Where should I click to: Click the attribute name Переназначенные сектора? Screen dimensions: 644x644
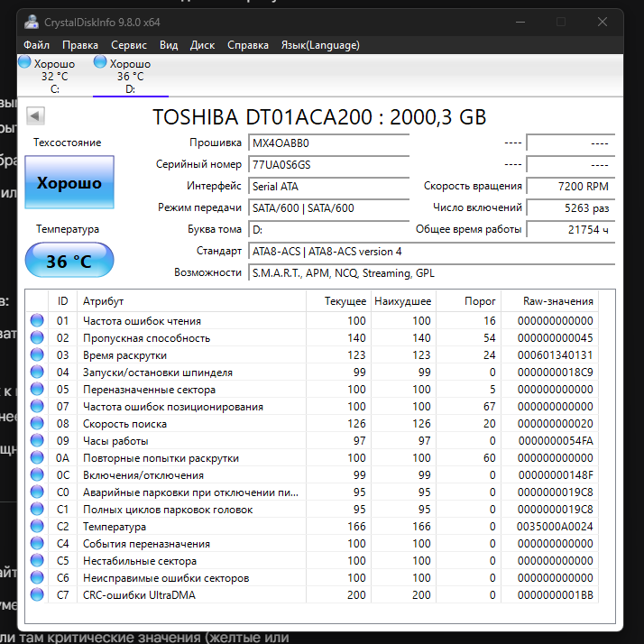(x=149, y=389)
